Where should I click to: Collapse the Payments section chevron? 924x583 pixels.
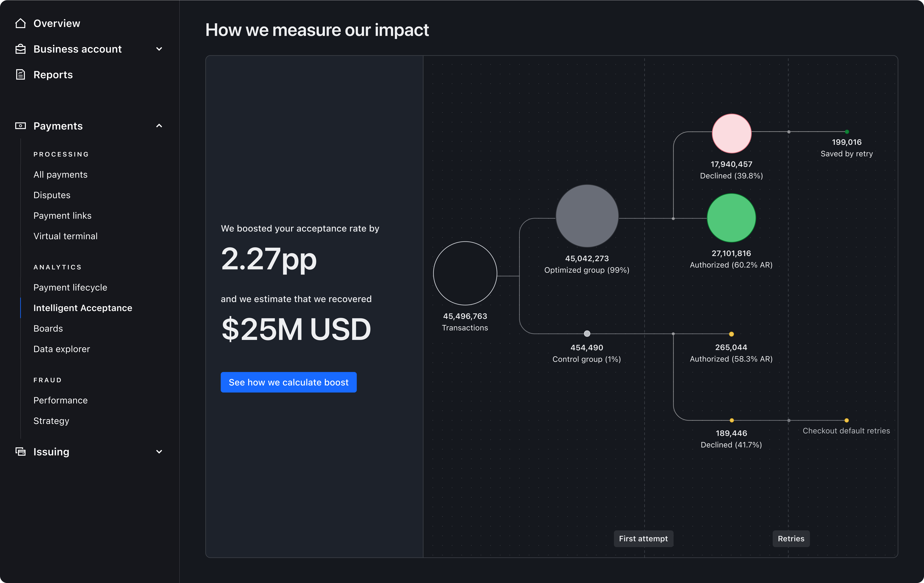click(159, 126)
